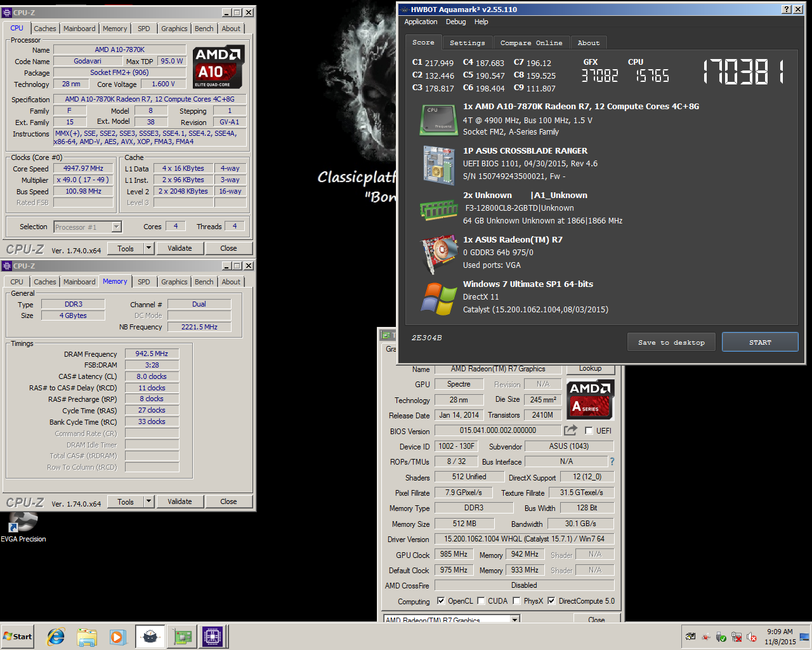Toggle the DirectCompute 5.0 checkbox
Image resolution: width=812 pixels, height=650 pixels.
(551, 601)
